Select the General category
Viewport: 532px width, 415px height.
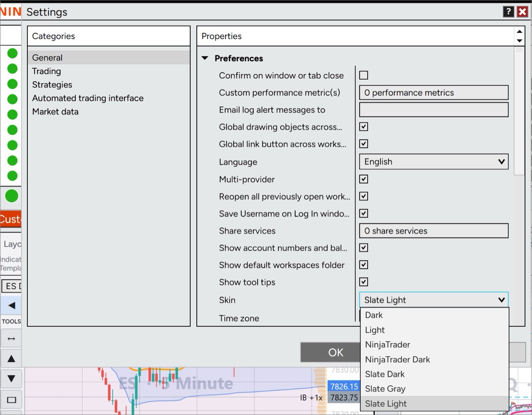click(109, 58)
